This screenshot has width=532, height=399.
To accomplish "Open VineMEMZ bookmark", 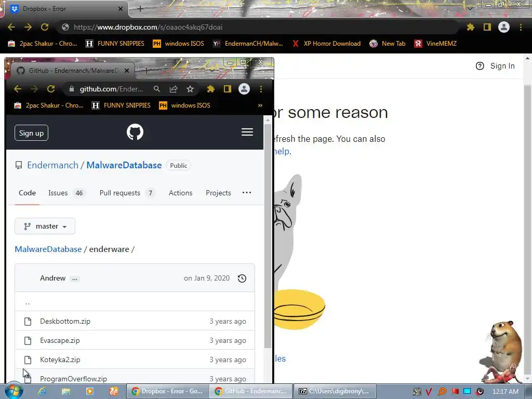I will [436, 44].
